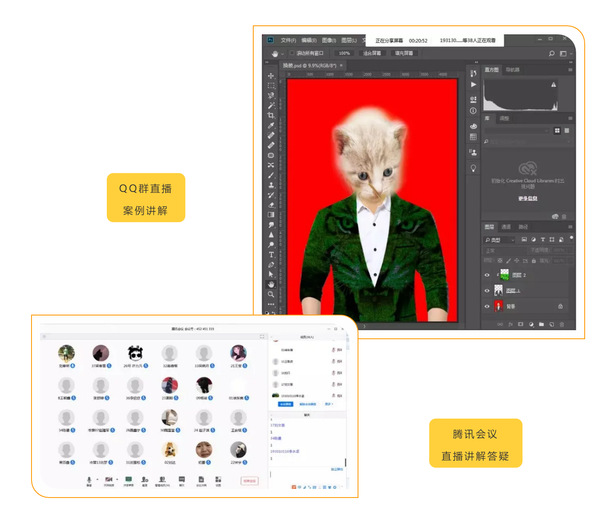Click the microphone icon in the meeting toolbar
The height and width of the screenshot is (518, 599).
pos(89,481)
